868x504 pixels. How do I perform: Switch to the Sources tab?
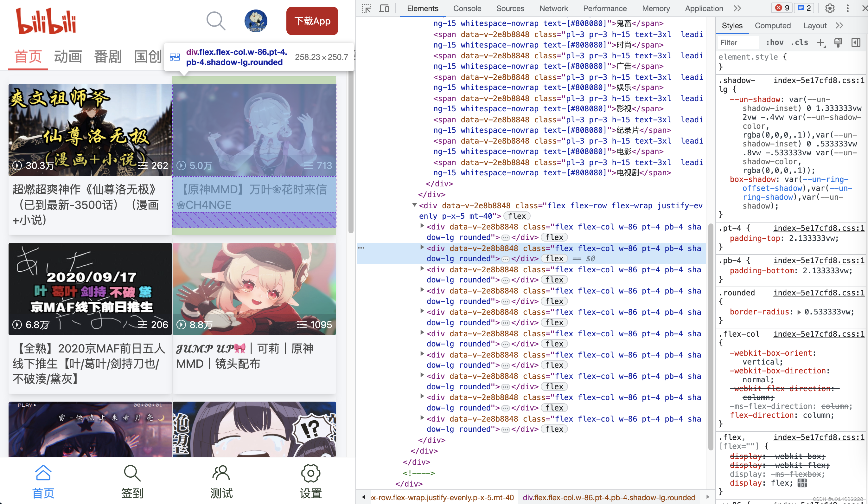coord(510,8)
